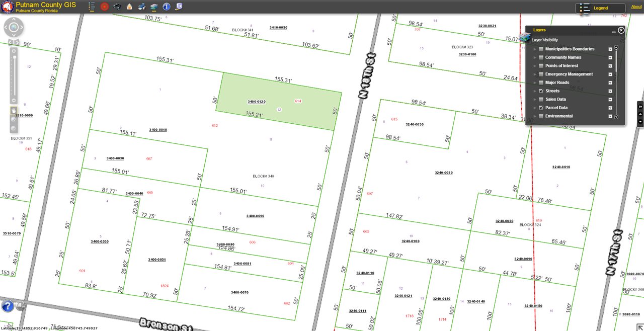Expand the Parcel Data tree arrow
The image size is (644, 331).
(535, 108)
